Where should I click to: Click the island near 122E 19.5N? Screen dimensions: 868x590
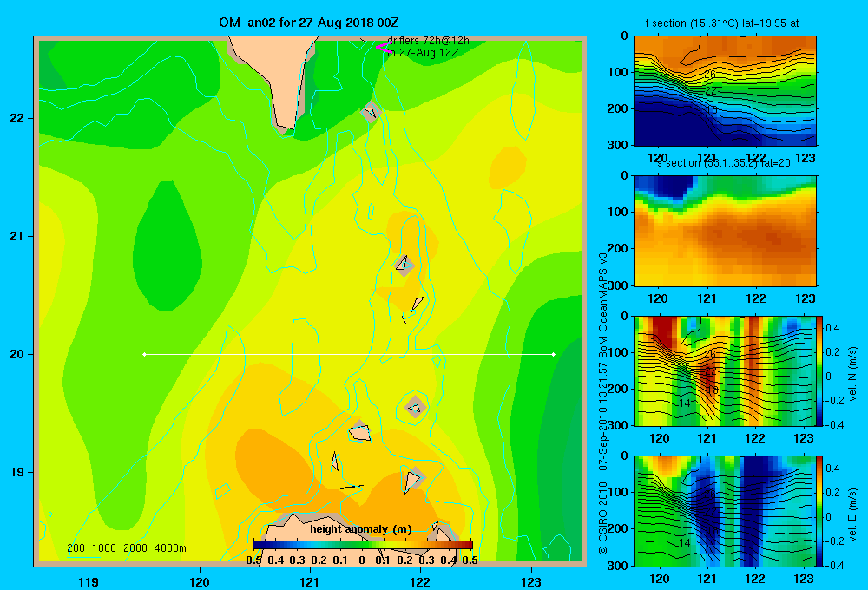coord(416,408)
